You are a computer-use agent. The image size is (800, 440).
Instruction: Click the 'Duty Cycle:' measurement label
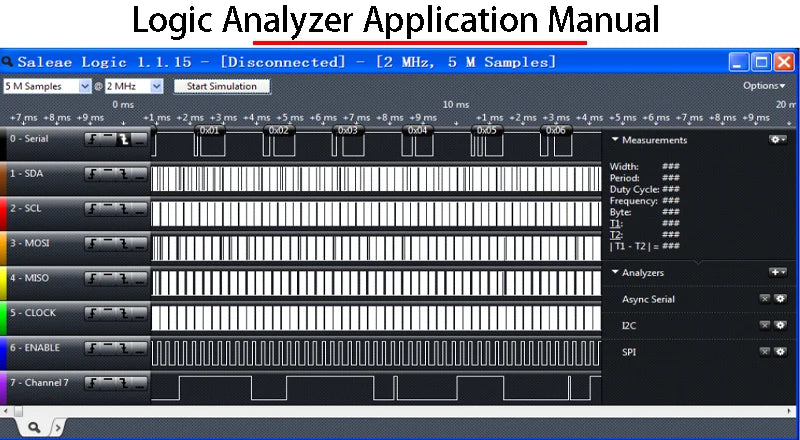[634, 189]
